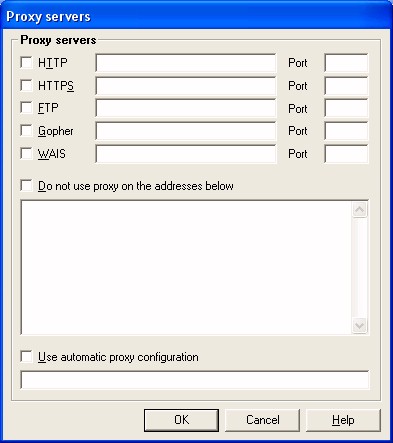Viewport: 393px width, 443px height.
Task: Click the HTTP server address field
Action: [186, 63]
